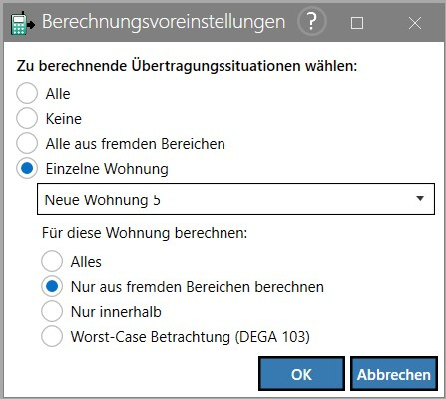Enable "Worst-Case Betrachtung (DEGA 103)" option

pos(52,336)
